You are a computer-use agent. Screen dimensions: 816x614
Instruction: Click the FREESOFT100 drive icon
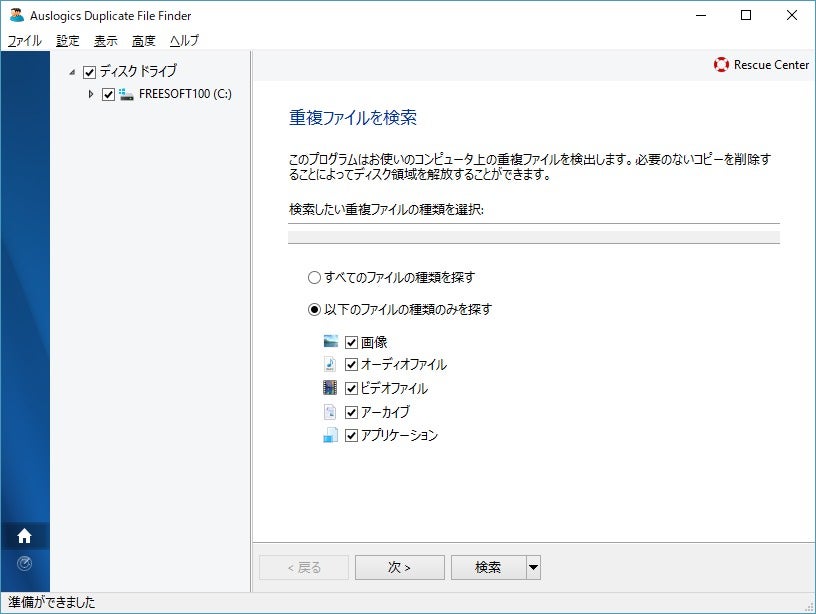tap(126, 94)
